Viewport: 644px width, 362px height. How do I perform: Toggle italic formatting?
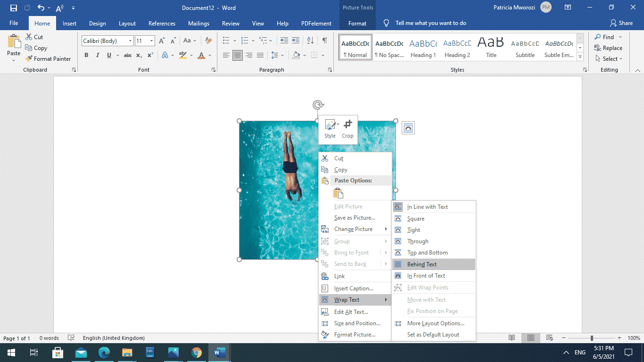(x=98, y=55)
